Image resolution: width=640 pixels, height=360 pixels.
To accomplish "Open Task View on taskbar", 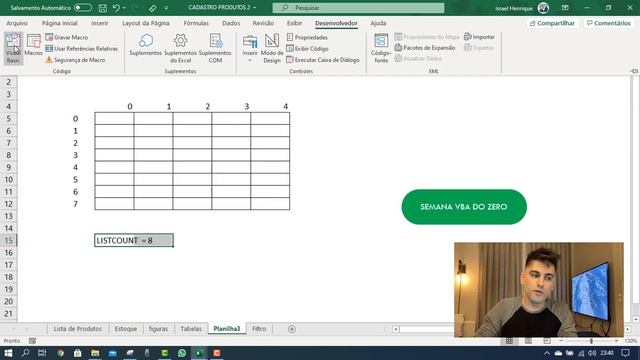I will (x=42, y=353).
